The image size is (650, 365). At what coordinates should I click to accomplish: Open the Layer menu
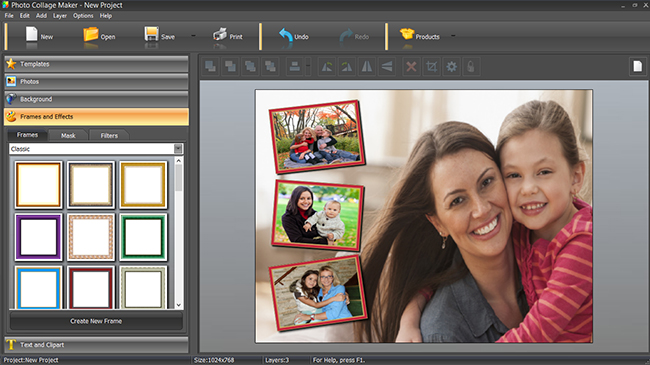pyautogui.click(x=60, y=16)
